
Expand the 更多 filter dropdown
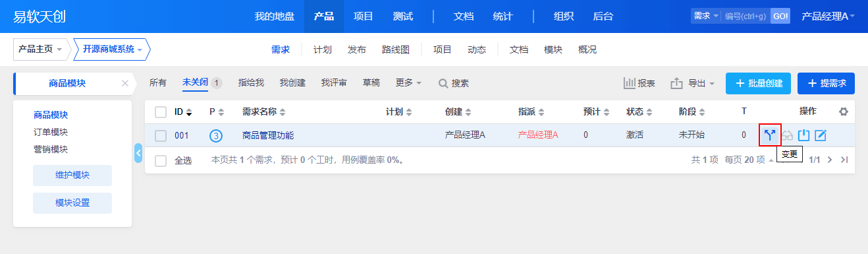tap(408, 82)
